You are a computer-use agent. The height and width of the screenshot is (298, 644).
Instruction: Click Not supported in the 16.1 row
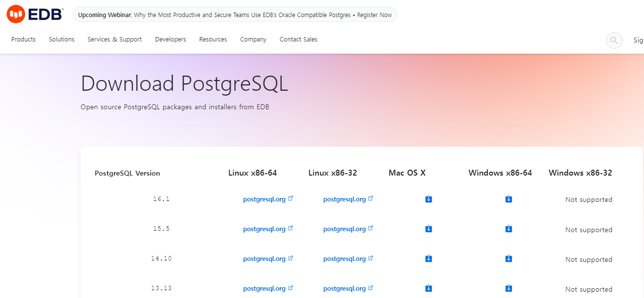point(589,199)
